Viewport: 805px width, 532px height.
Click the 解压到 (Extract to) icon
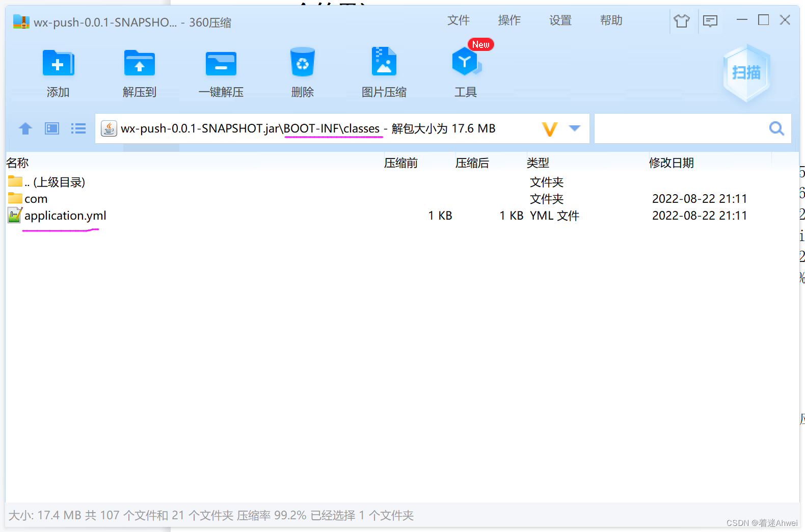click(x=139, y=64)
